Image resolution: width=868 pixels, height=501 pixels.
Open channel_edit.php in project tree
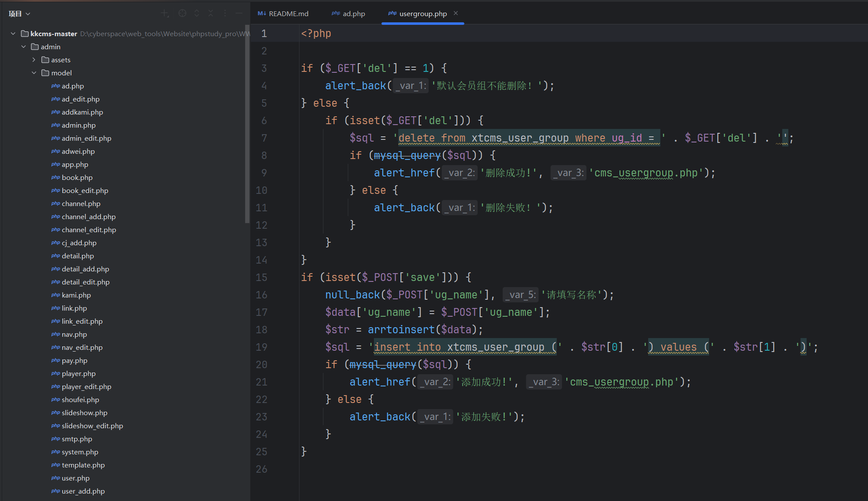click(89, 230)
